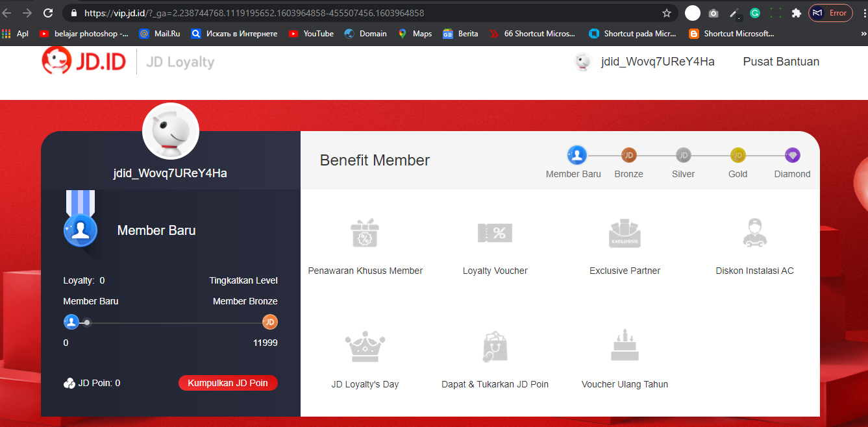The height and width of the screenshot is (427, 868).
Task: Click the header username jdid_Wovq7UReY4Ha
Action: coord(658,62)
